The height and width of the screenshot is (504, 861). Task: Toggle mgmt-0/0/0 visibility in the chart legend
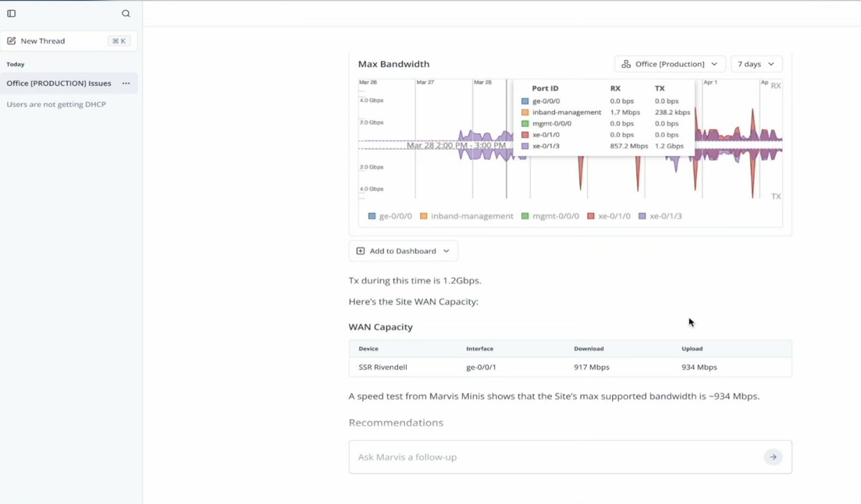[x=528, y=216]
